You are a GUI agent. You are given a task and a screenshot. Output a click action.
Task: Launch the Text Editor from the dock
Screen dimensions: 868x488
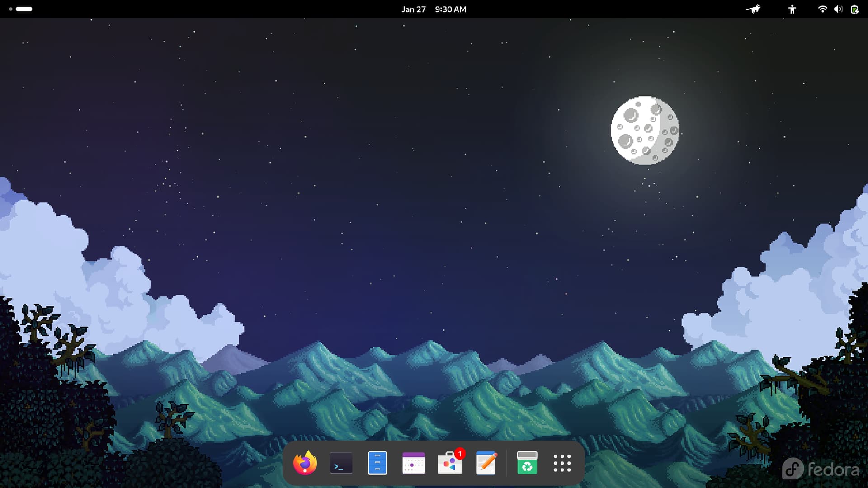tap(486, 463)
